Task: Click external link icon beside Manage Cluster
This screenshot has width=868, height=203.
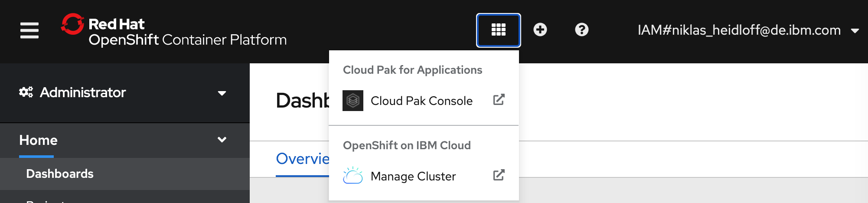Action: tap(499, 175)
